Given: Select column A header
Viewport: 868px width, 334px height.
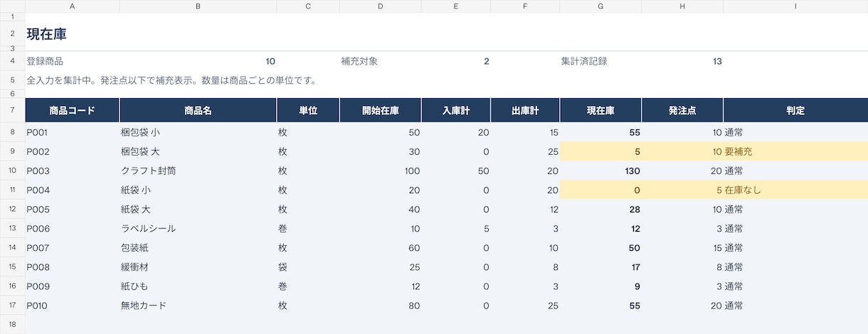Looking at the screenshot, I should [72, 6].
